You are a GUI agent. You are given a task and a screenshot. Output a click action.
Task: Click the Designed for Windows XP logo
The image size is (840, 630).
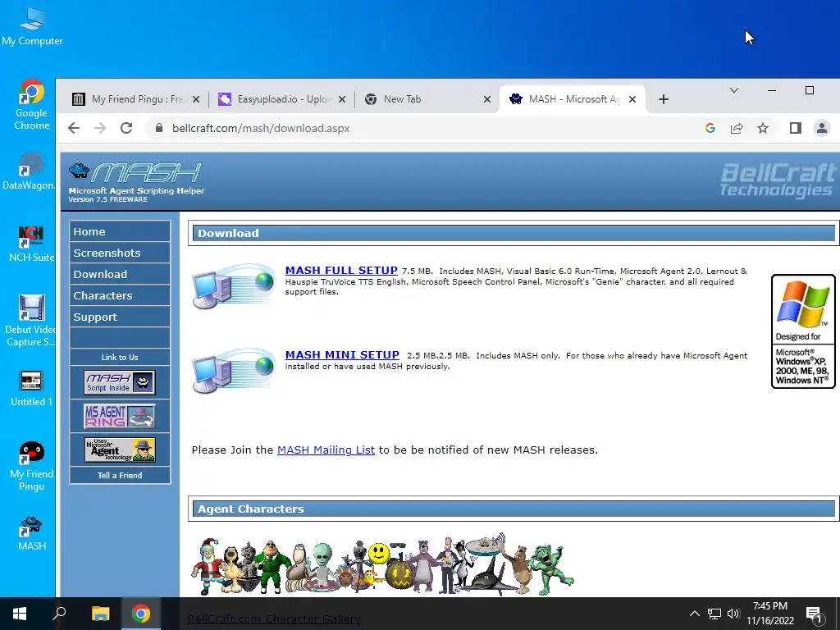[x=803, y=331]
